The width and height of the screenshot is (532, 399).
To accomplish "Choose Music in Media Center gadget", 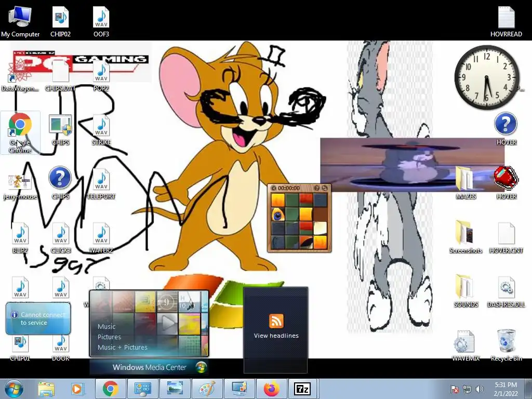I will [107, 326].
